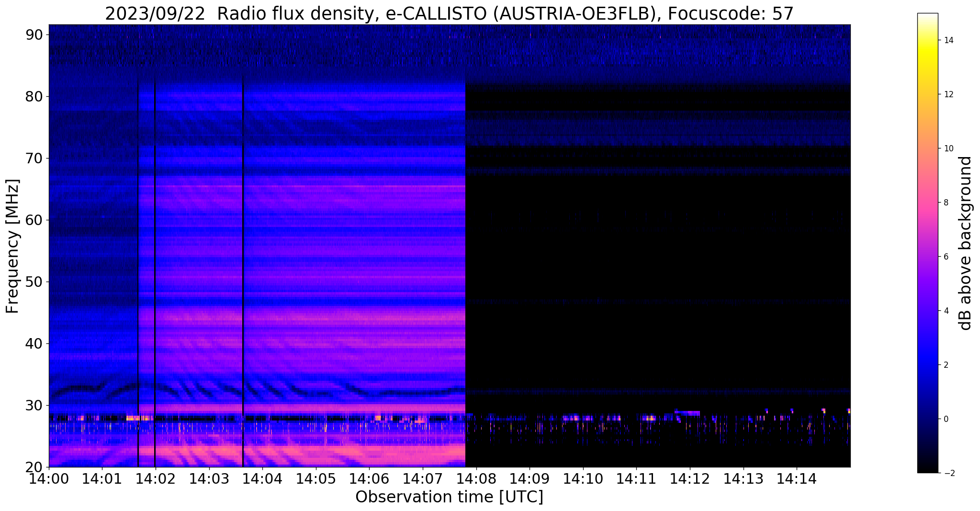Click the white top end of the colorbar

(x=927, y=16)
